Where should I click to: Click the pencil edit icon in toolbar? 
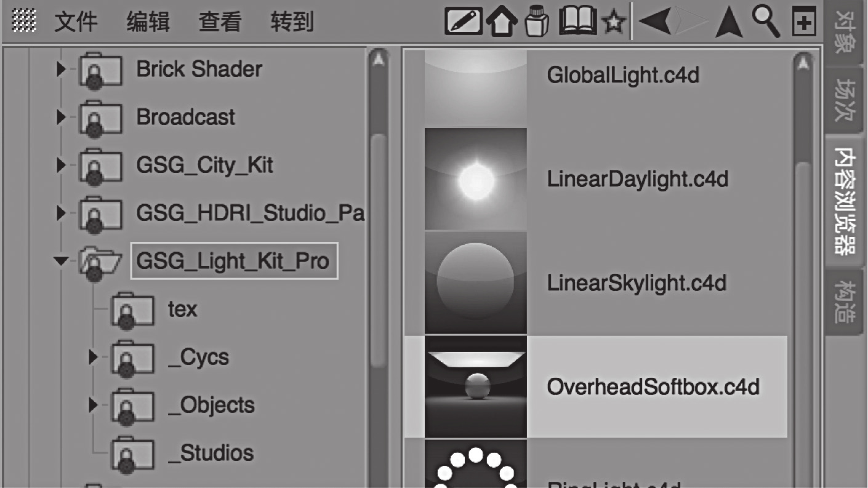click(x=464, y=22)
